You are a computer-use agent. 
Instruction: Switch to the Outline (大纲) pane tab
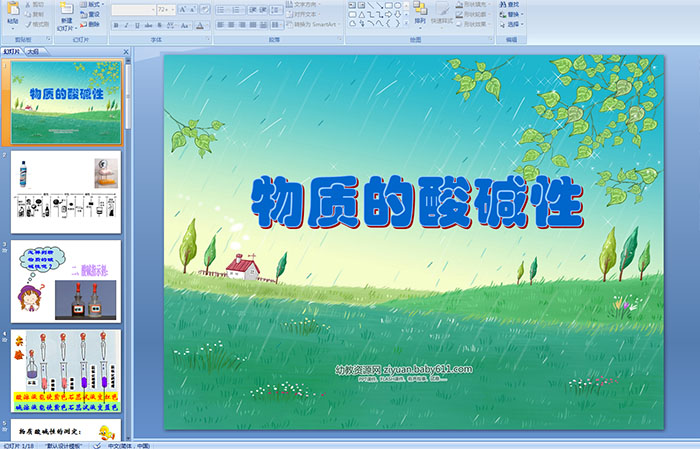click(x=33, y=51)
